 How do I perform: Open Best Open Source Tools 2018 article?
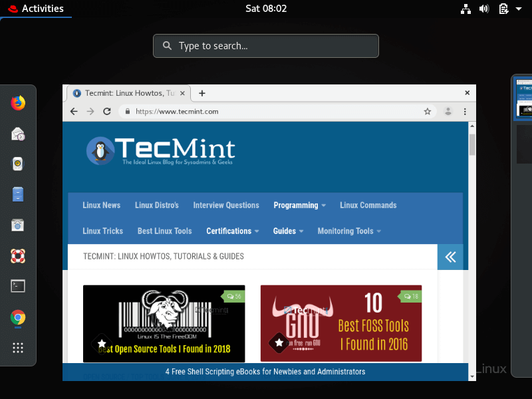pyautogui.click(x=164, y=324)
